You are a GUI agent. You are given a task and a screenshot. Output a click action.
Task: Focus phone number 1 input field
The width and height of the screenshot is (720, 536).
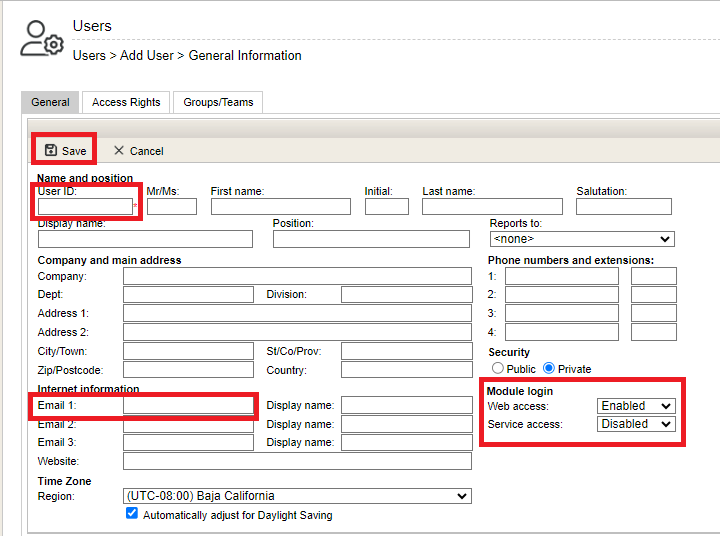click(x=562, y=276)
